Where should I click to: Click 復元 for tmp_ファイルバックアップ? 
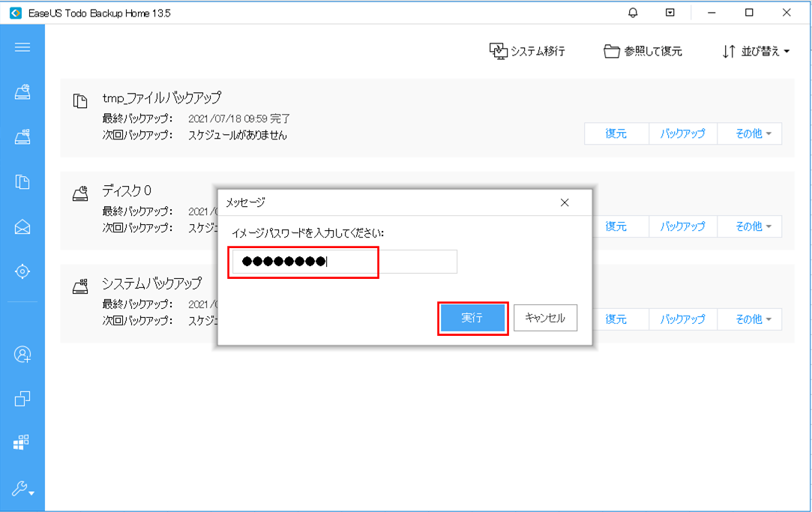[x=616, y=133]
